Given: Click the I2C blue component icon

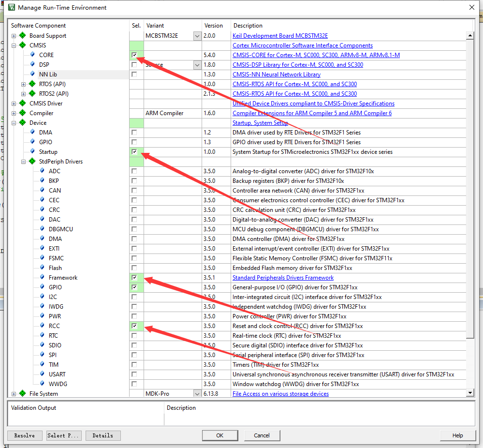Looking at the screenshot, I should (x=42, y=297).
